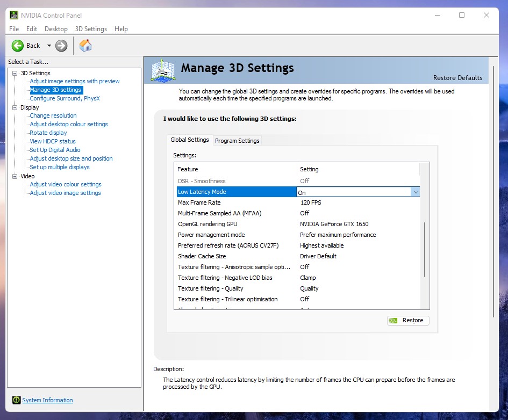Click the System Information icon
Image resolution: width=508 pixels, height=420 pixels.
tap(16, 400)
